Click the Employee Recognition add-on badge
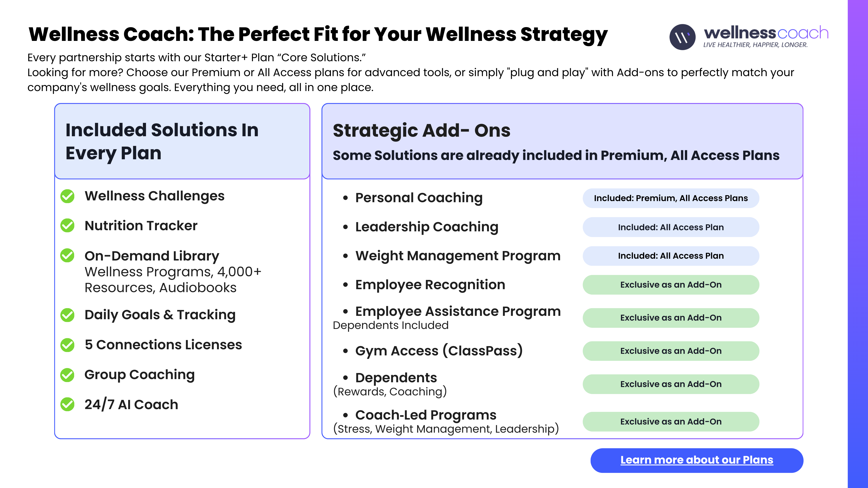This screenshot has width=868, height=488. point(670,285)
